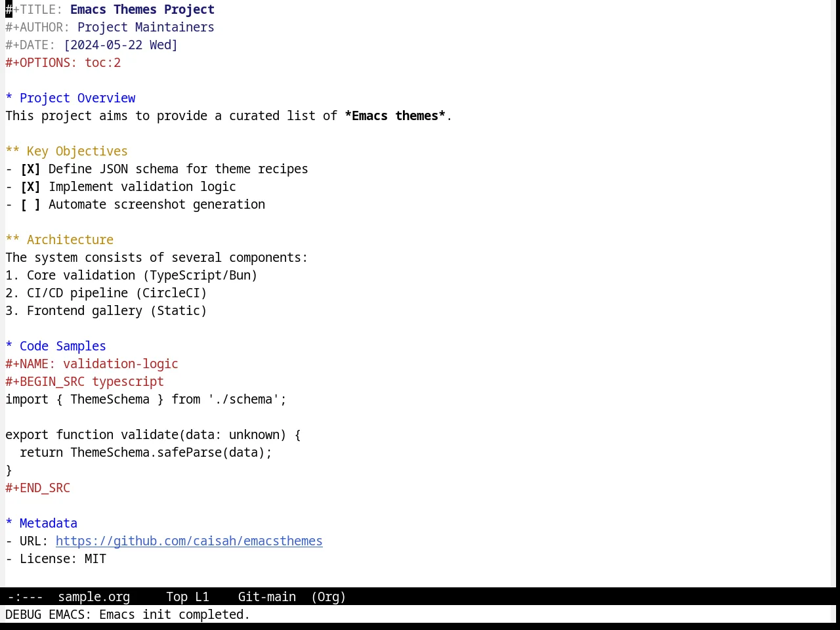Image resolution: width=840 pixels, height=630 pixels.
Task: Collapse the 'Architecture' heading stars
Action: (12, 240)
